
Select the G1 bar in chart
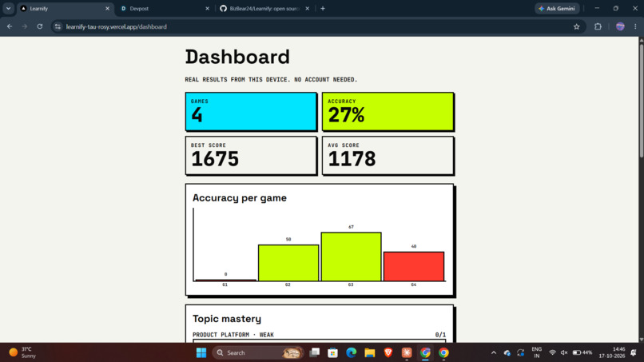pos(225,280)
